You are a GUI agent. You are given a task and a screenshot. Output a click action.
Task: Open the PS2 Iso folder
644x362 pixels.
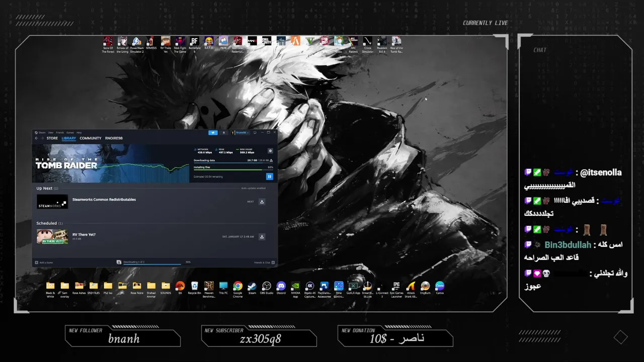pyautogui.click(x=108, y=288)
